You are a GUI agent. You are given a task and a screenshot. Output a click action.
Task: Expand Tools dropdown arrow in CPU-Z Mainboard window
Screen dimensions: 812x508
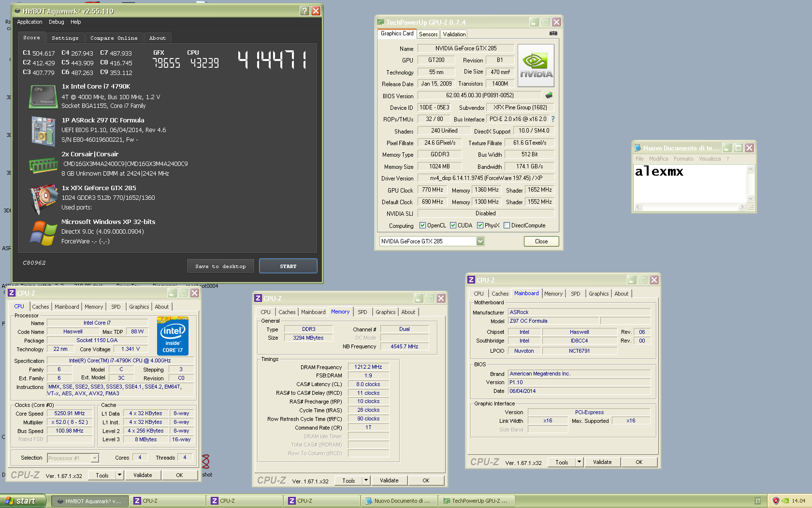pyautogui.click(x=579, y=462)
